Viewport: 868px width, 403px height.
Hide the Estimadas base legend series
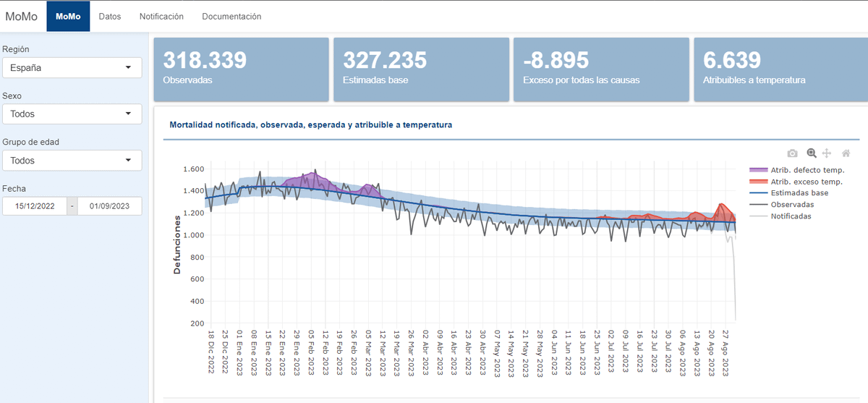point(799,193)
